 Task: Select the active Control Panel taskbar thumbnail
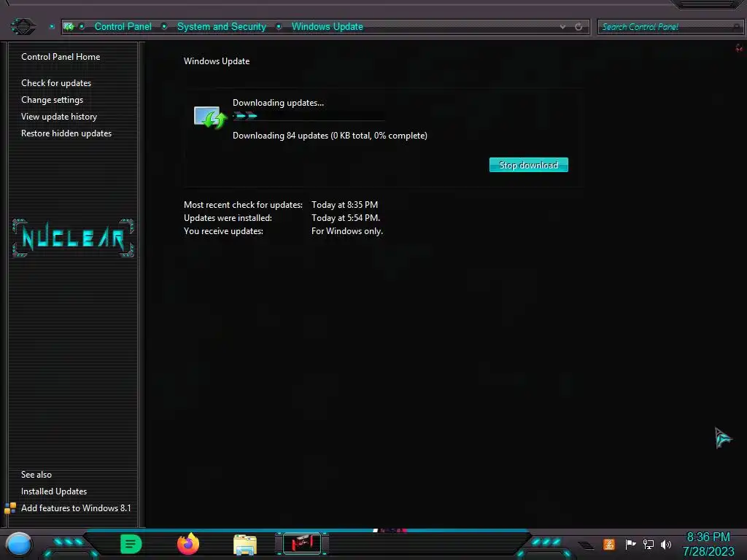point(302,543)
